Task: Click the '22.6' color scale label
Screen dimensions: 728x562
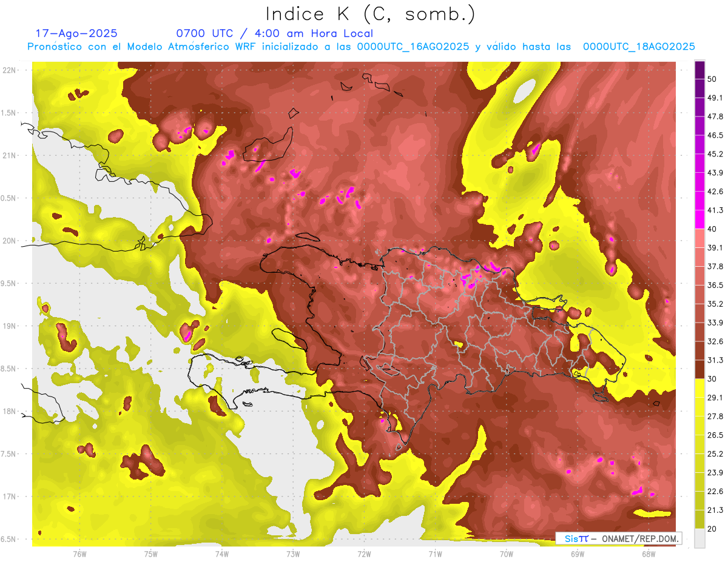Action: pyautogui.click(x=715, y=492)
